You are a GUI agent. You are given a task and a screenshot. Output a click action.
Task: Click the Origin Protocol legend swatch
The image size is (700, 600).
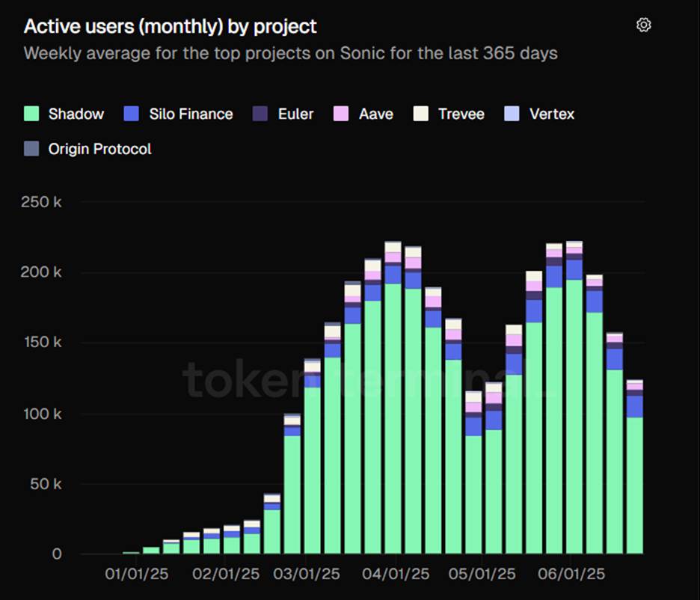pos(31,149)
